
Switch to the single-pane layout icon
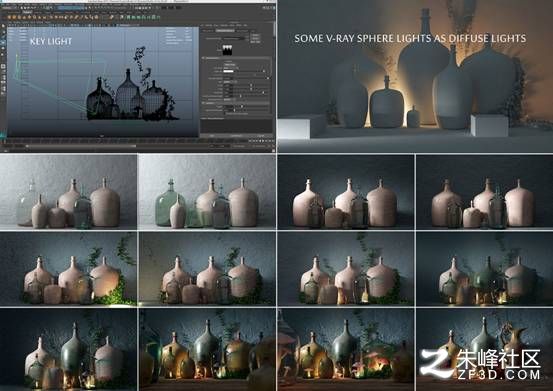[3, 66]
